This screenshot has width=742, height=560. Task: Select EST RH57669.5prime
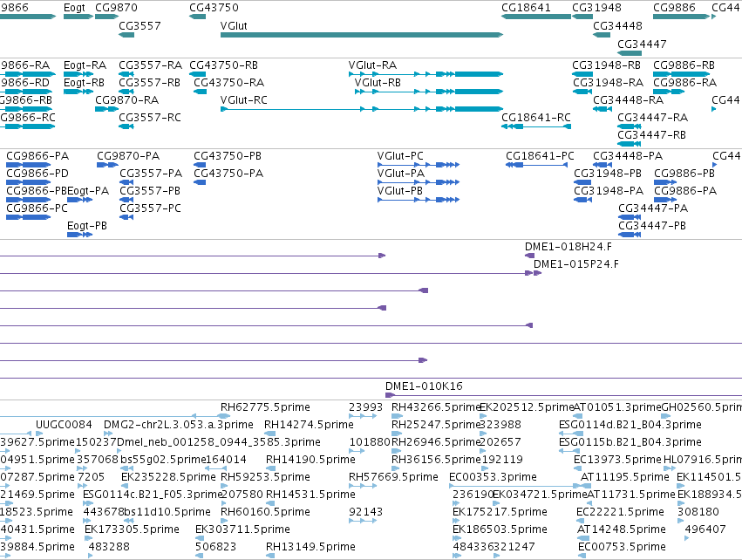[x=363, y=486]
